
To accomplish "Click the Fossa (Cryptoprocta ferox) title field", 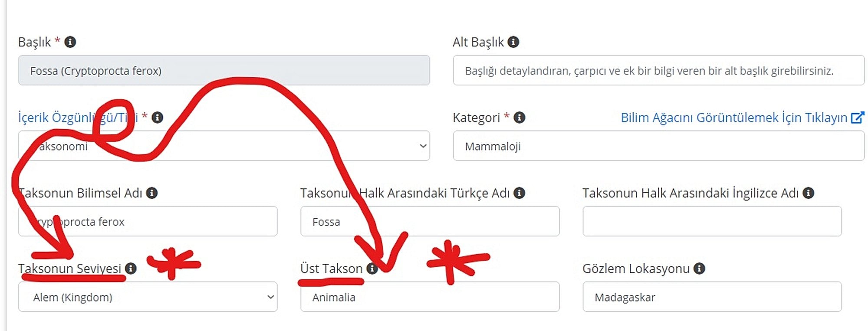I will 224,71.
